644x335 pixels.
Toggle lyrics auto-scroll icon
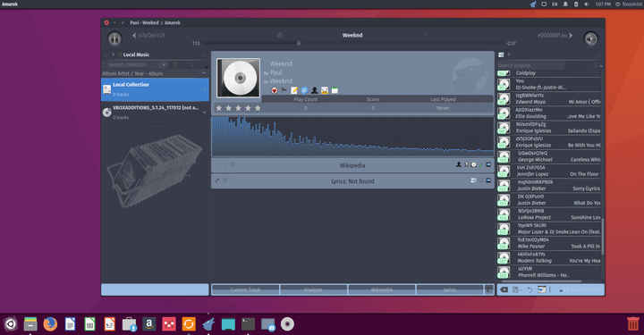click(x=473, y=180)
